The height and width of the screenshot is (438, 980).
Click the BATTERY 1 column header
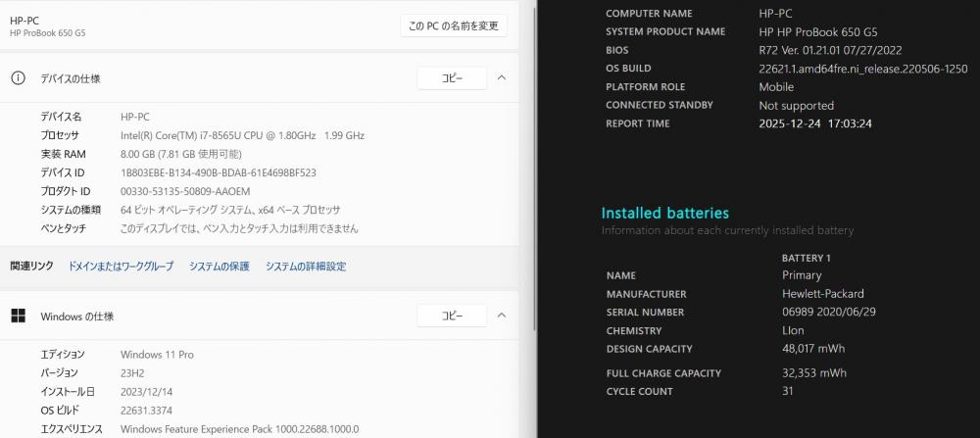(x=807, y=258)
